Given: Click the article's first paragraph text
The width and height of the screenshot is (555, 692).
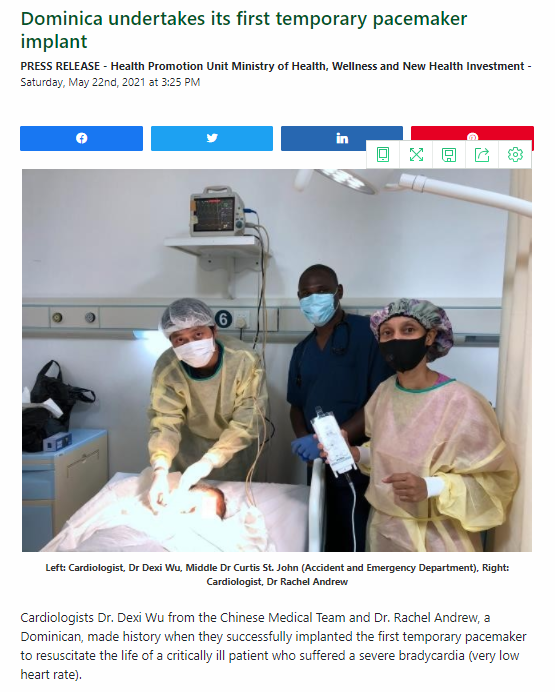Looking at the screenshot, I should 274,646.
